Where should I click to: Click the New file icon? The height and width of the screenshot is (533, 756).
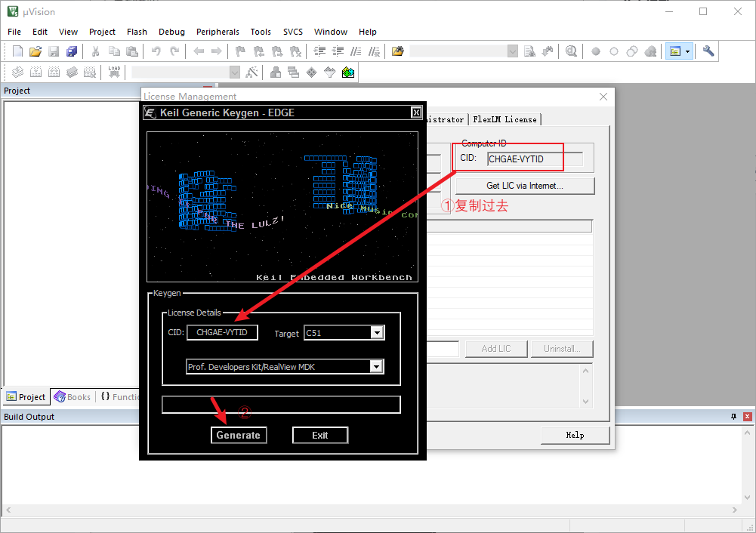coord(18,51)
